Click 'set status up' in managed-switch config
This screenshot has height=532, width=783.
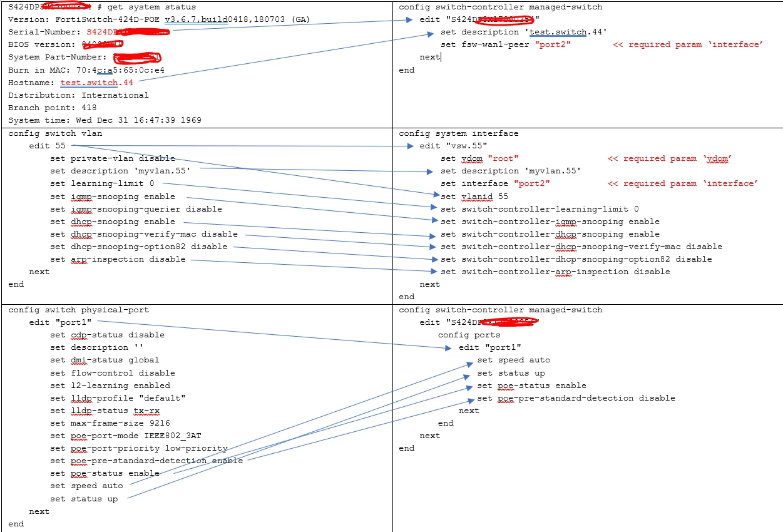click(511, 373)
